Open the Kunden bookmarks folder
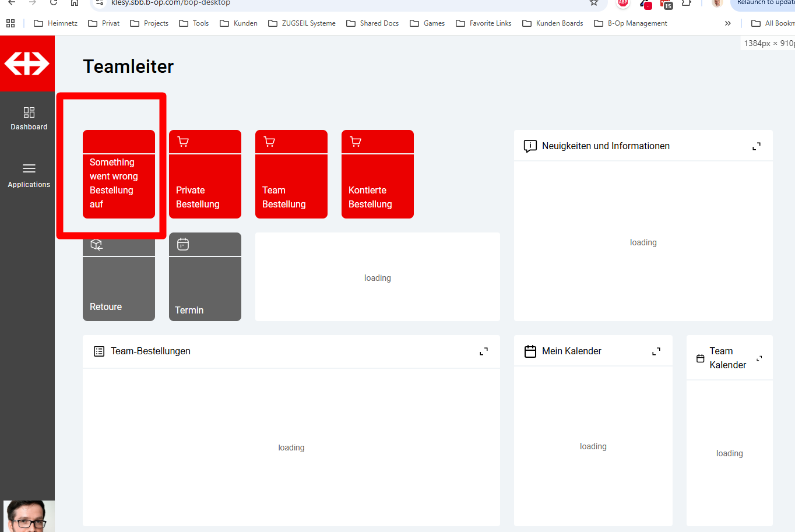This screenshot has width=795, height=532. click(238, 23)
